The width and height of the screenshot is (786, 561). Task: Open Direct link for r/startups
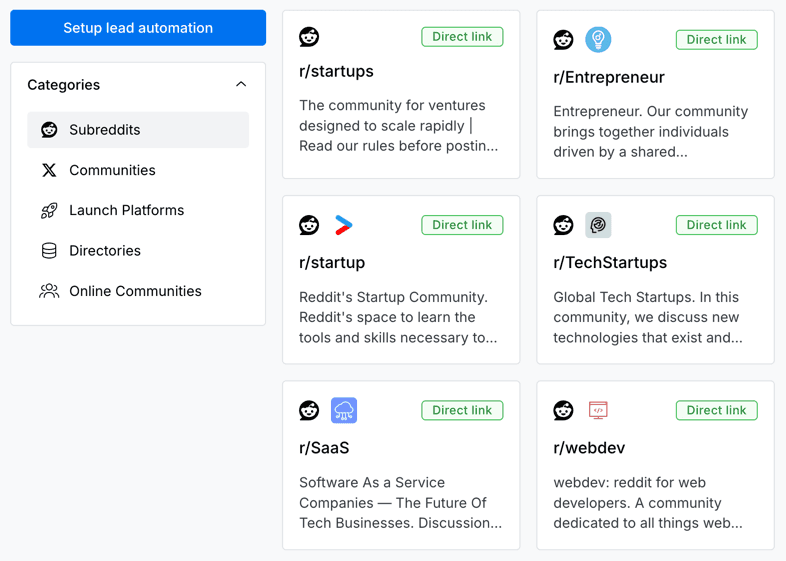click(462, 37)
